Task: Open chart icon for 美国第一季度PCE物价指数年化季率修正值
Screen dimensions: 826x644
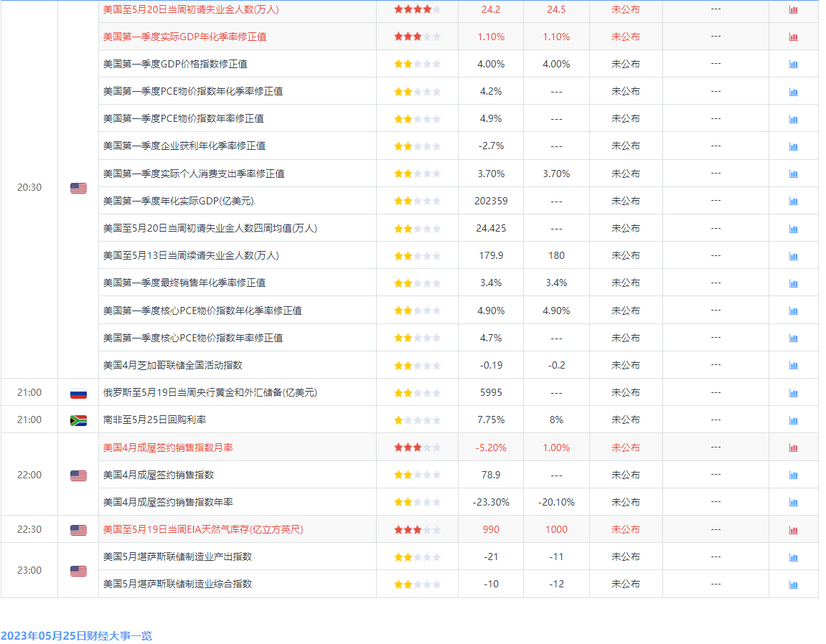Action: [x=793, y=92]
